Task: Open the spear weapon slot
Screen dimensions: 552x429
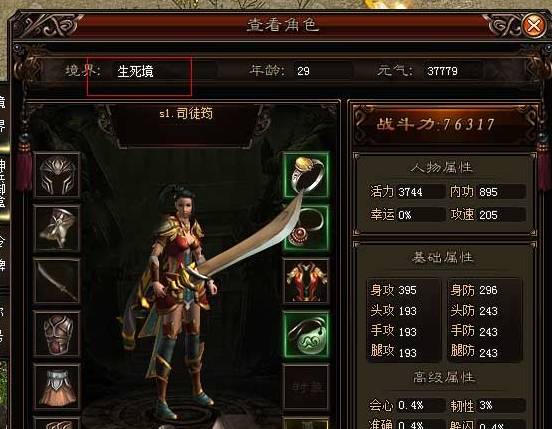Action: [x=57, y=280]
